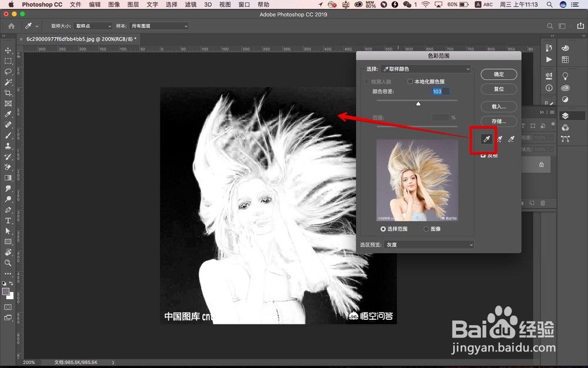Image resolution: width=588 pixels, height=368 pixels.
Task: Click the Subtract from Sample eyedropper
Action: [x=511, y=140]
